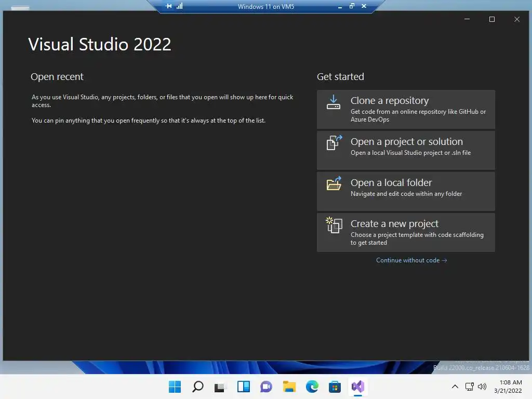Click the volume speaker icon
This screenshot has width=532, height=399.
[482, 387]
